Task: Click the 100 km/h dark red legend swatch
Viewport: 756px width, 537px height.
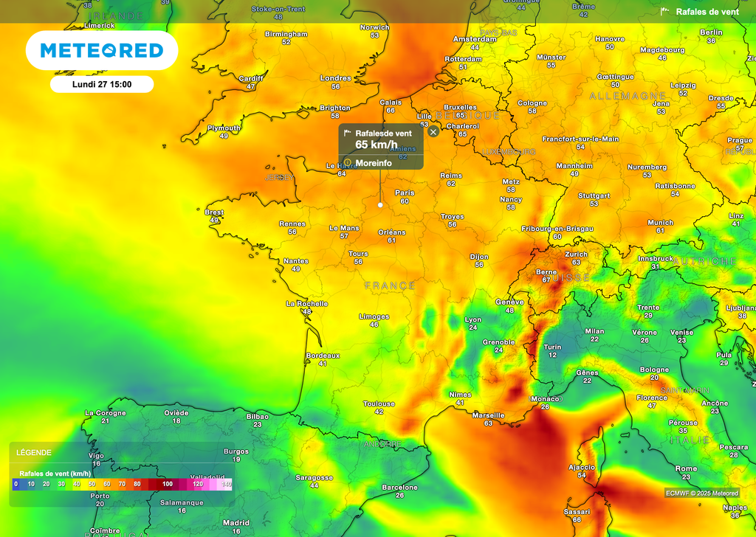Action: 168,485
